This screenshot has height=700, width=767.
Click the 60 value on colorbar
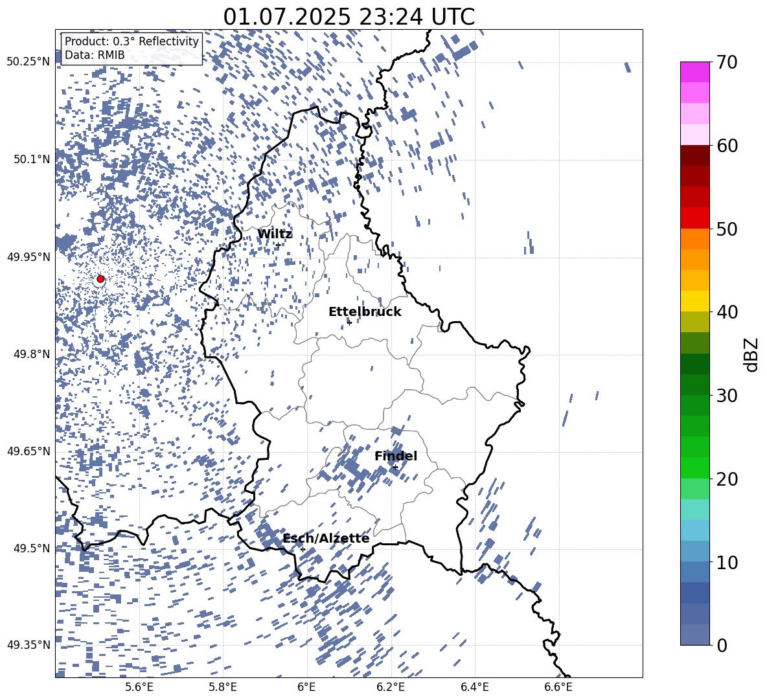727,146
